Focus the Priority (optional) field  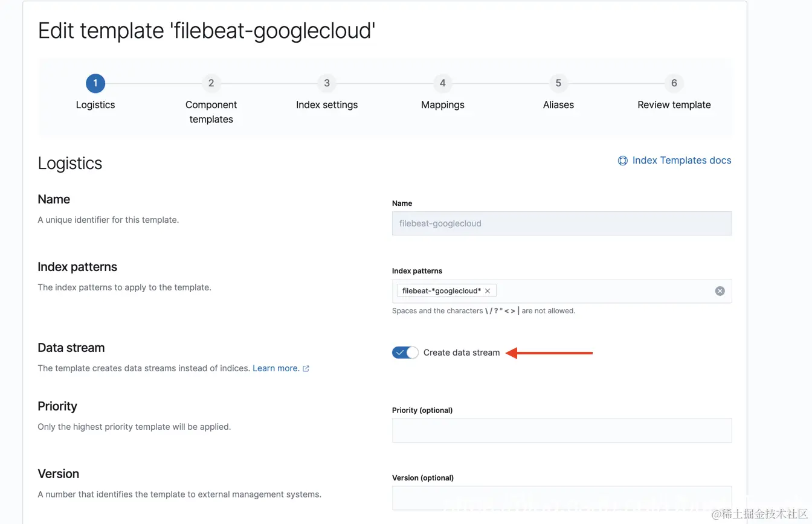[x=562, y=430]
